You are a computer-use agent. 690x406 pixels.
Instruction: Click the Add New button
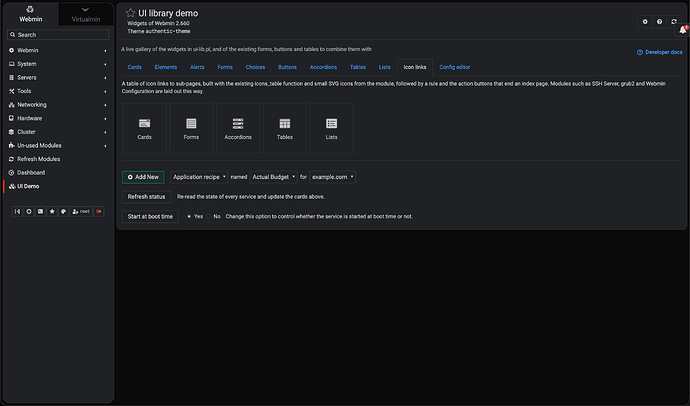[143, 177]
